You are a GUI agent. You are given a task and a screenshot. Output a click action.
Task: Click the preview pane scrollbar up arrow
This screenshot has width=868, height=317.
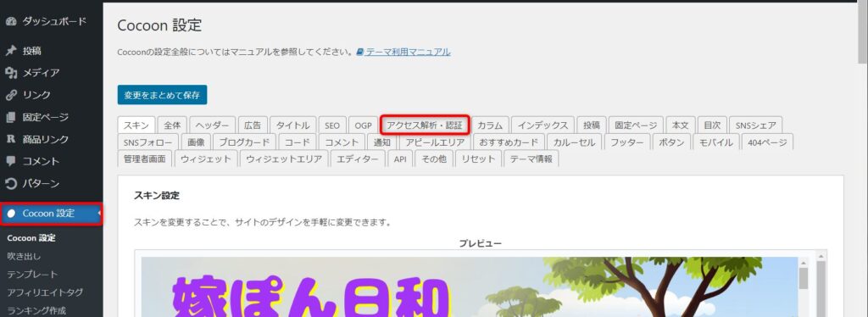804,262
